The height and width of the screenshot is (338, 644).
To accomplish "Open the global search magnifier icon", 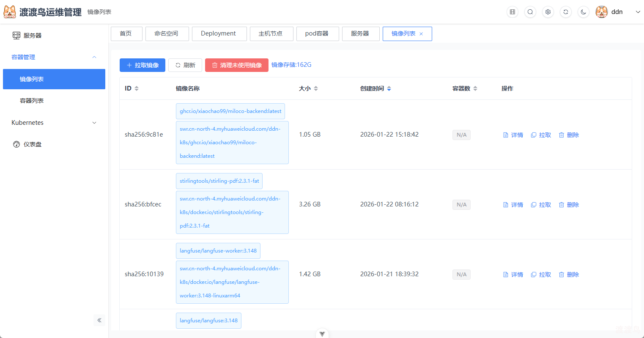I will tap(530, 12).
